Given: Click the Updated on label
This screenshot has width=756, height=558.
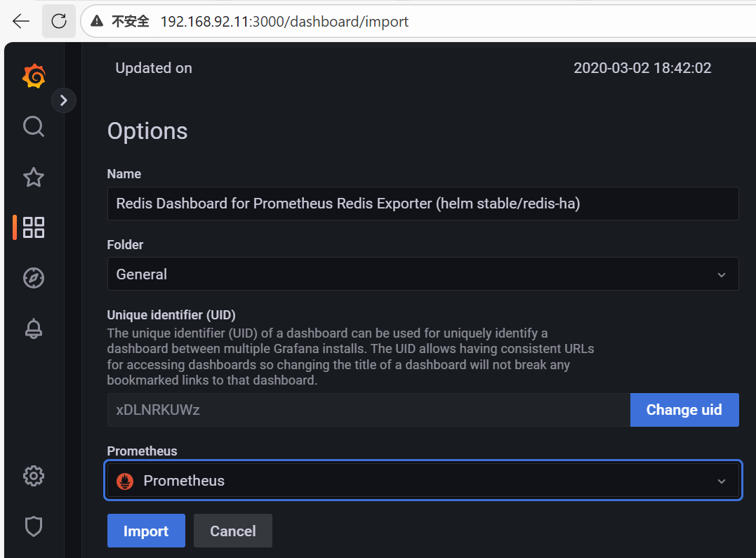Looking at the screenshot, I should (x=154, y=68).
